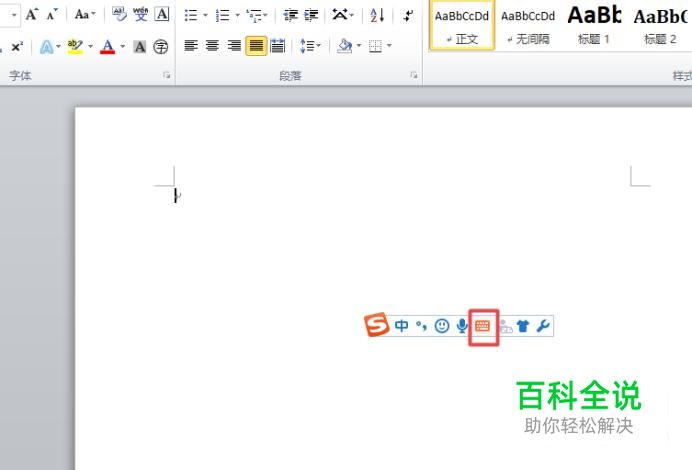
Task: Open the font color dropdown arrow
Action: point(123,46)
